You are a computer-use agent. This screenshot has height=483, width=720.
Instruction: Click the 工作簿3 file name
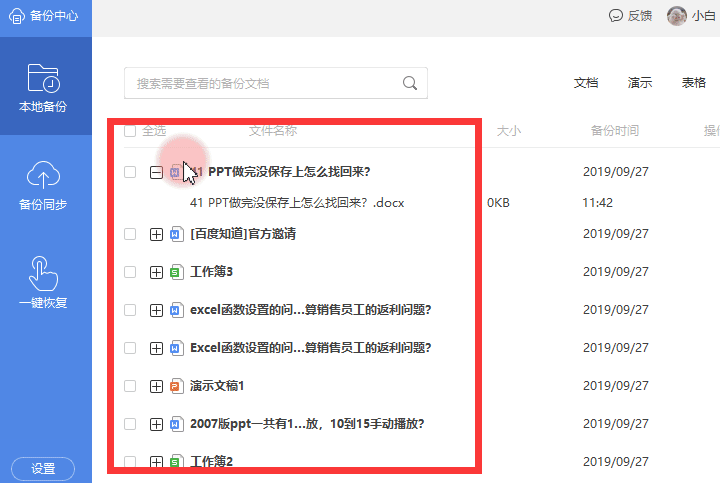[x=211, y=272]
